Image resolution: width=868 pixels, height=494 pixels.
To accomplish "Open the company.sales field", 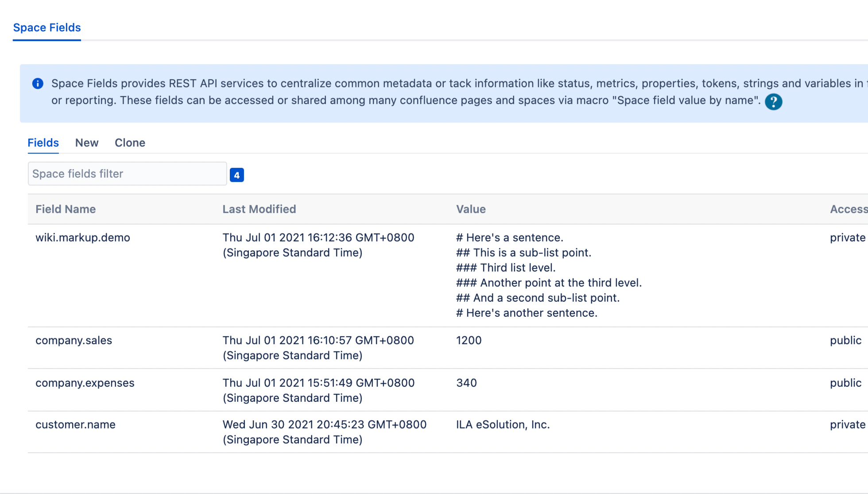I will [x=74, y=340].
